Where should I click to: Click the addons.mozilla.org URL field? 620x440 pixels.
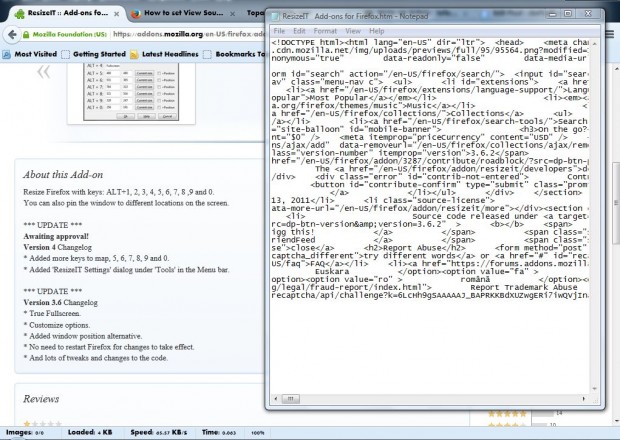[x=188, y=34]
